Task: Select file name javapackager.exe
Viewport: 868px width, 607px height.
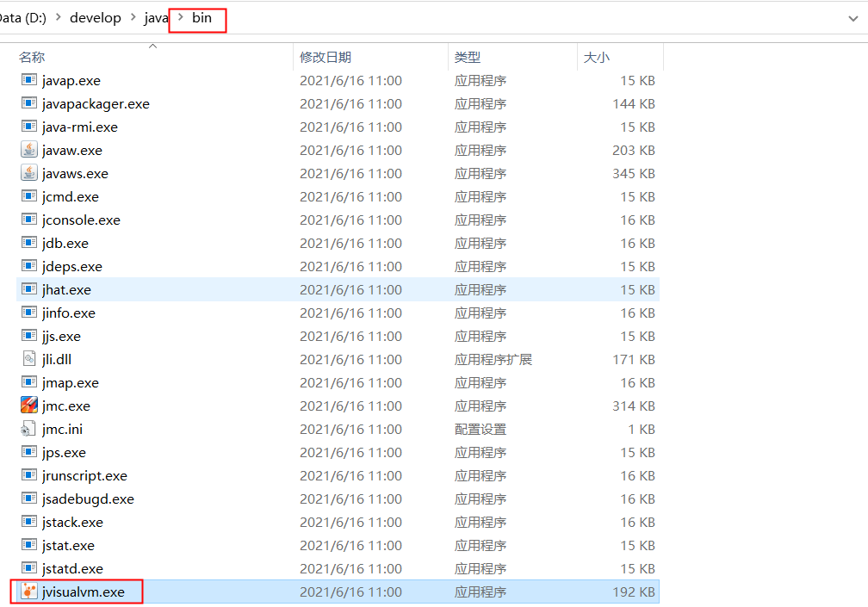Action: tap(96, 104)
